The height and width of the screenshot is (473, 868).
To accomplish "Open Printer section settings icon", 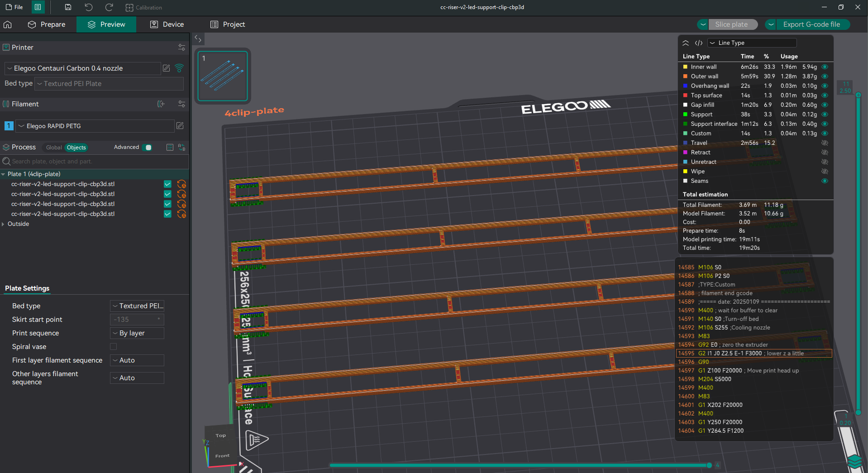I will click(181, 47).
